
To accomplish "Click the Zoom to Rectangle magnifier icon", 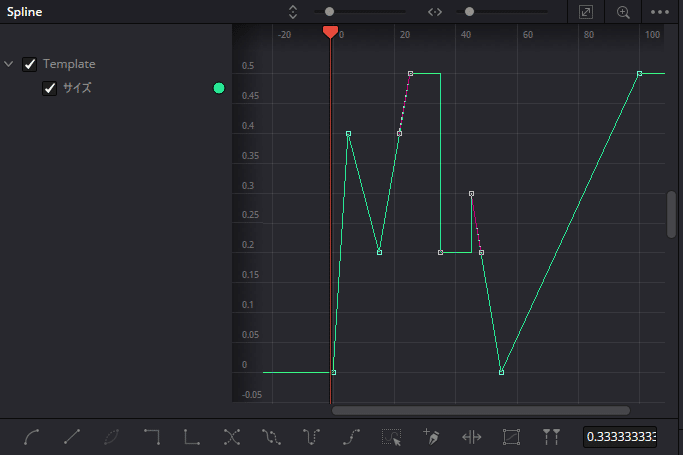I will click(623, 12).
